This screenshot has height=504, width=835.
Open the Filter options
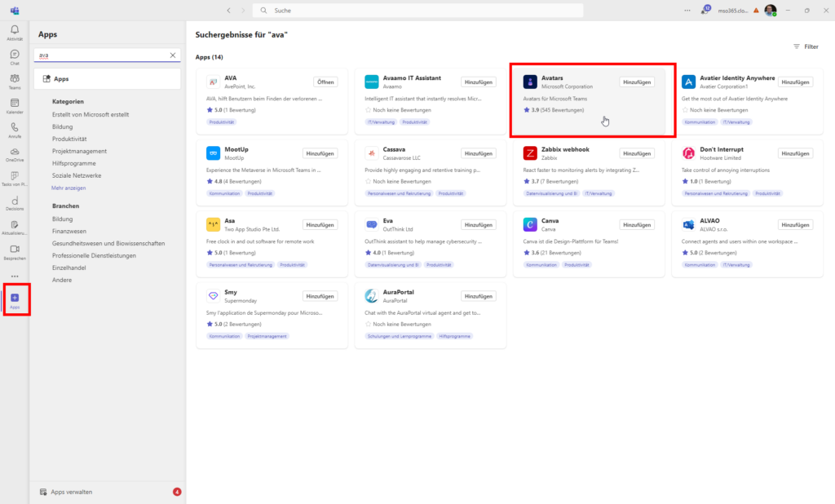806,46
